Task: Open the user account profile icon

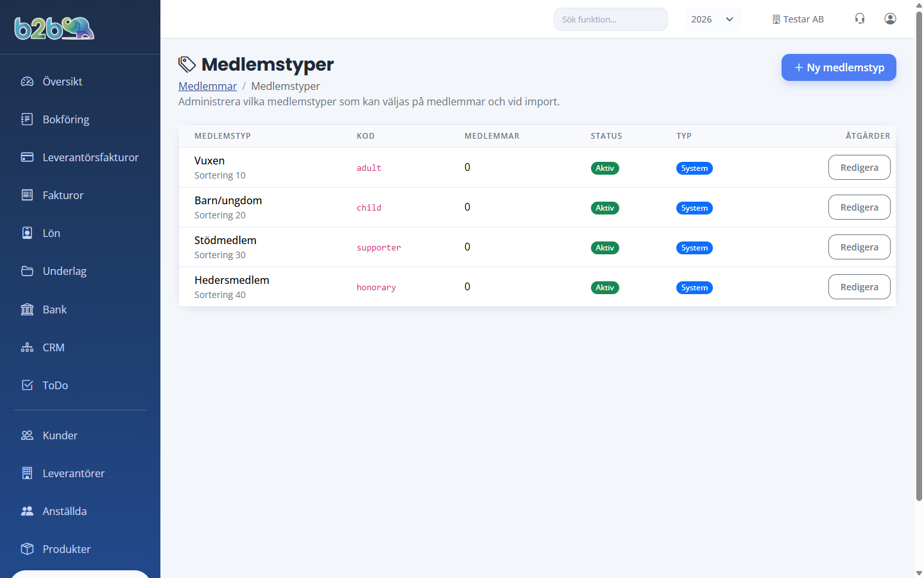Action: [890, 19]
